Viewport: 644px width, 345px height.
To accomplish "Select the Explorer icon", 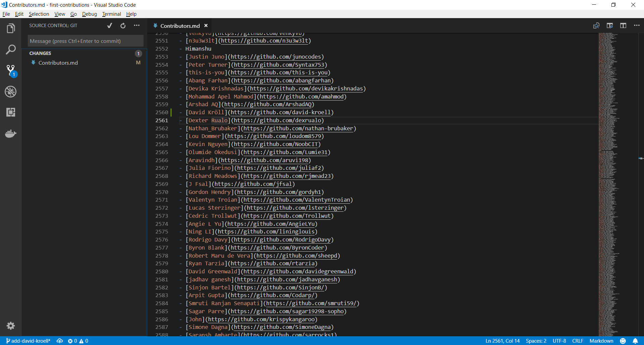I will pyautogui.click(x=11, y=28).
